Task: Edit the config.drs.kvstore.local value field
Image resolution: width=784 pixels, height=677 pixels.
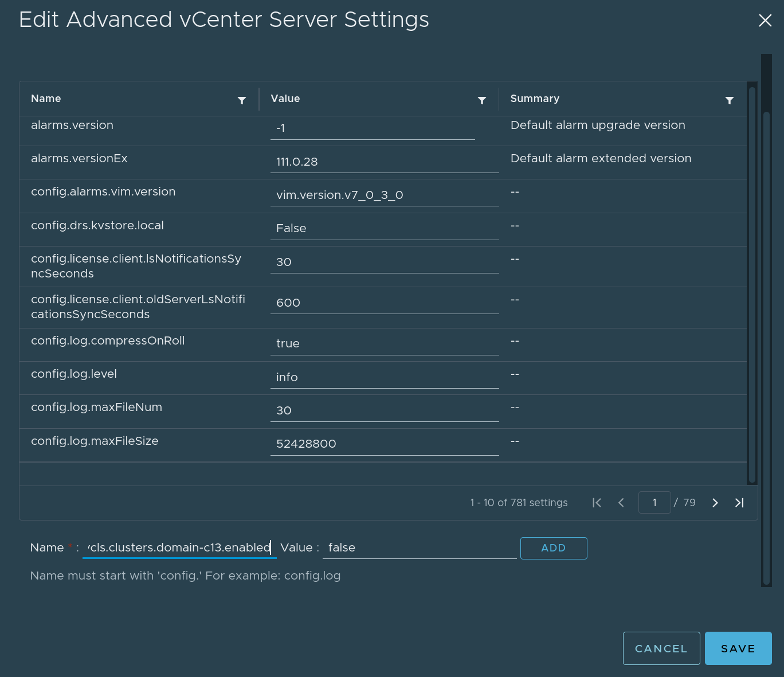Action: (385, 229)
